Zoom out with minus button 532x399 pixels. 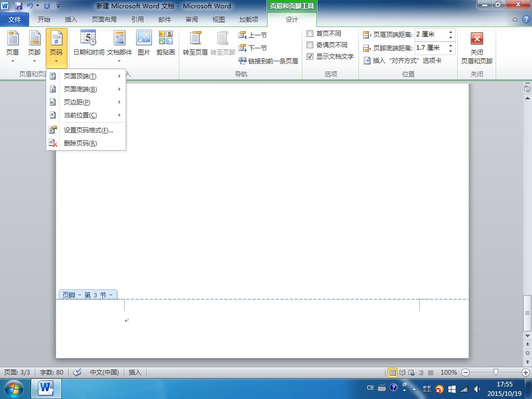pyautogui.click(x=466, y=373)
